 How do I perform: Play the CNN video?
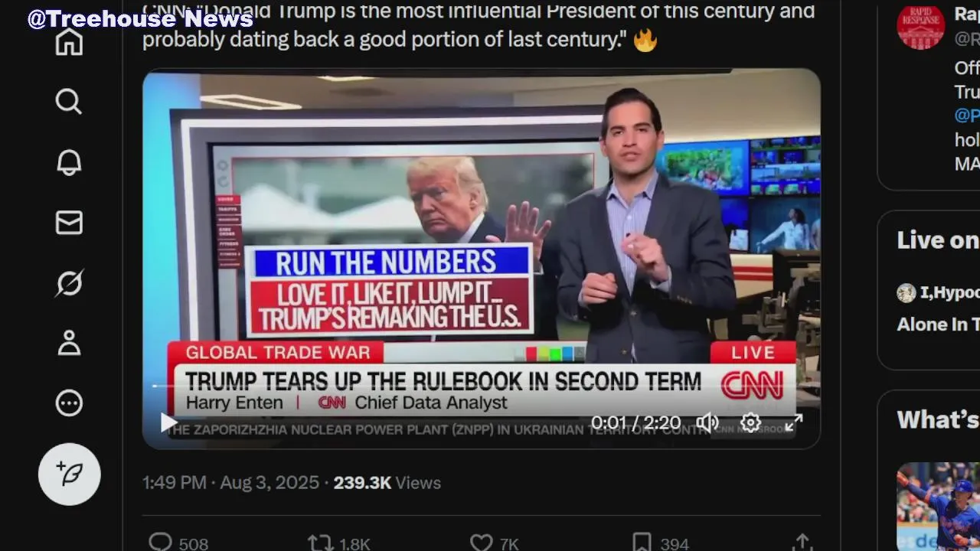169,422
